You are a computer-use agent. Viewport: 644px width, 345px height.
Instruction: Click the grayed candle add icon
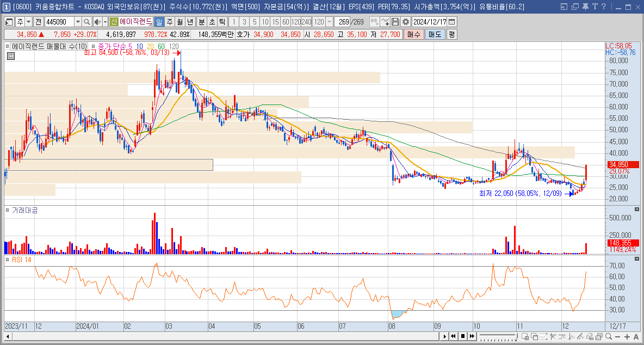[374, 22]
